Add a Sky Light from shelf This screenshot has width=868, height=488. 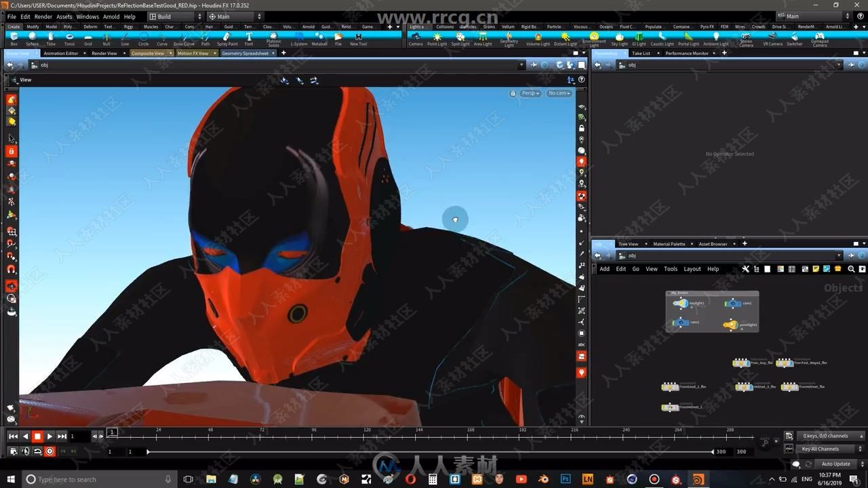(x=619, y=39)
